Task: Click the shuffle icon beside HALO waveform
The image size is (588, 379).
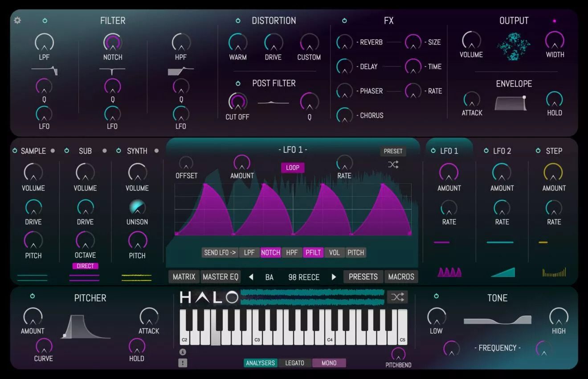Action: [397, 297]
